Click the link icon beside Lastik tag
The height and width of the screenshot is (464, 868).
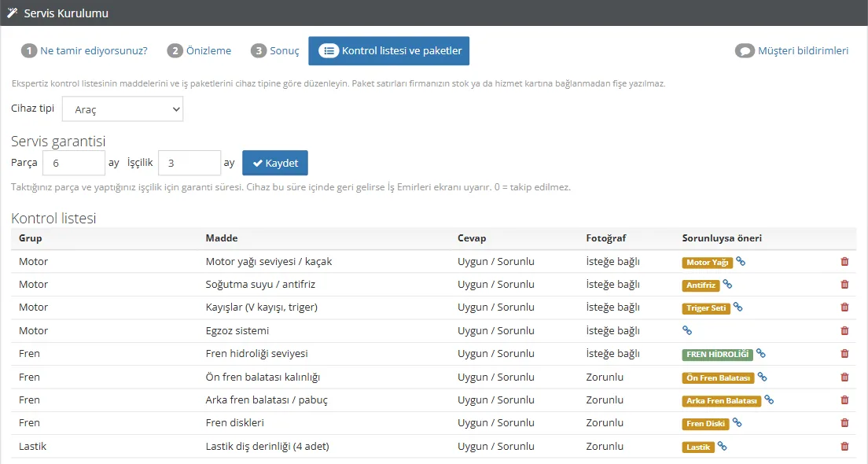(x=722, y=446)
